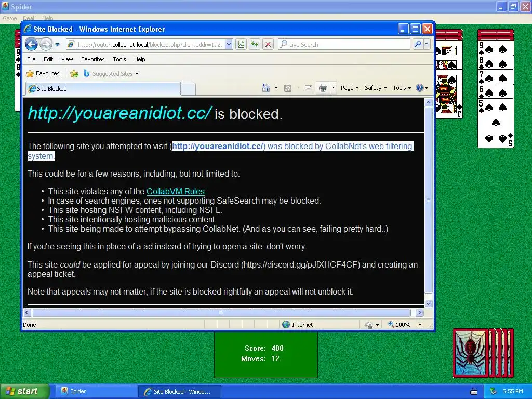532x399 pixels.
Task: Click the Add to Favorites Bar icon
Action: (x=74, y=73)
